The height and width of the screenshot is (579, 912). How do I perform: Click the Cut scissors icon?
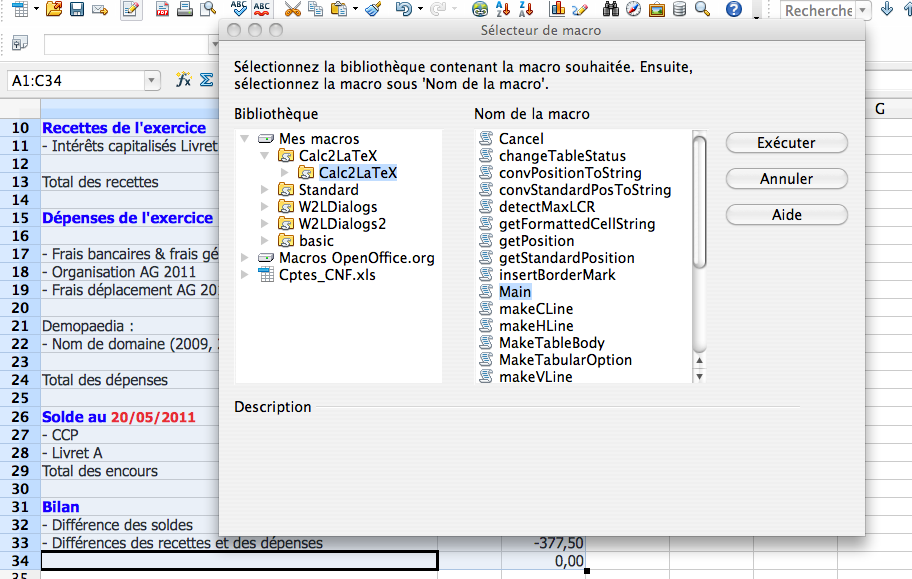point(292,10)
